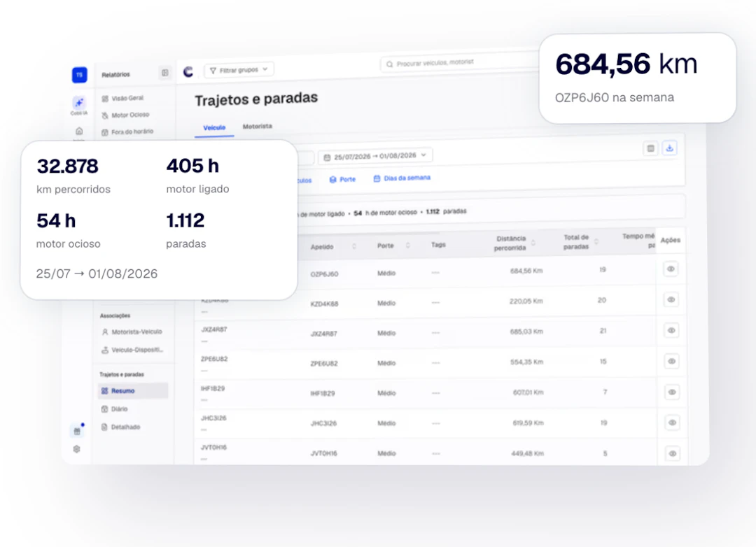This screenshot has width=756, height=547.
Task: Open the 25/07/2026 → 01/08/2026 date range picker
Action: (375, 156)
